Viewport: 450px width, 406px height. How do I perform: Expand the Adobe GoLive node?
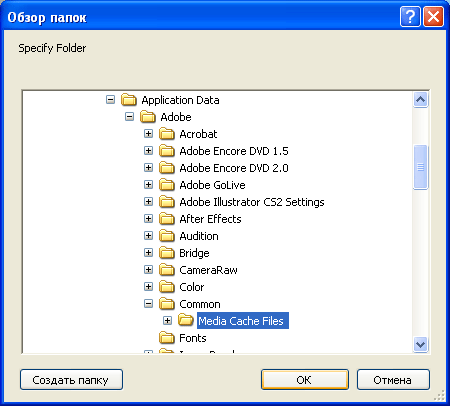pyautogui.click(x=148, y=185)
